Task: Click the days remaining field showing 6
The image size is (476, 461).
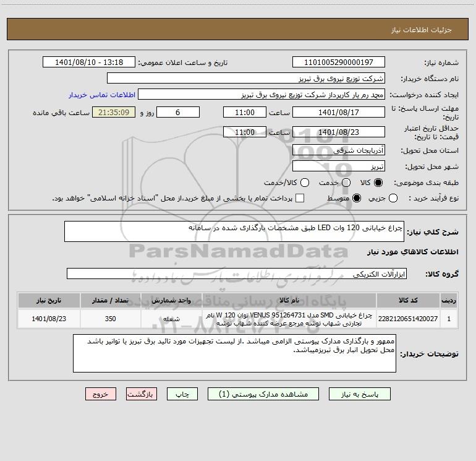Action: 178,112
